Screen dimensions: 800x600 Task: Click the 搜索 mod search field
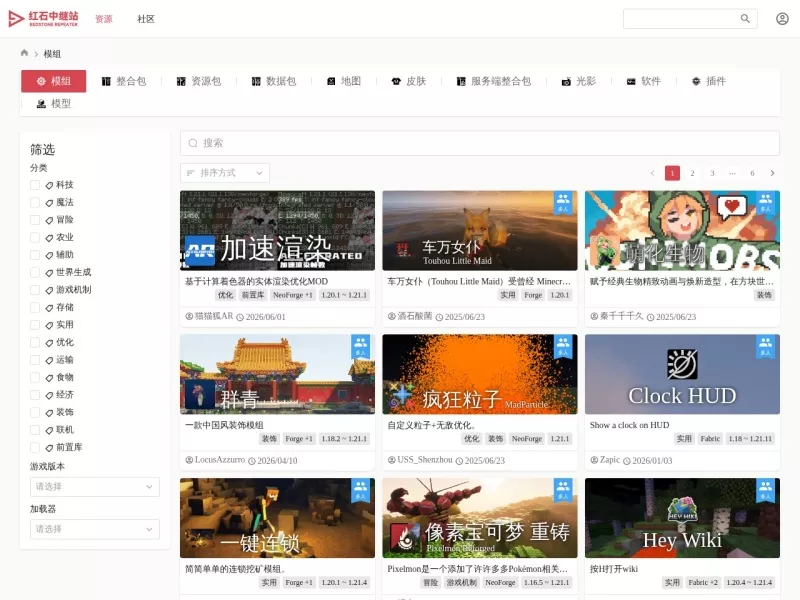pos(480,143)
